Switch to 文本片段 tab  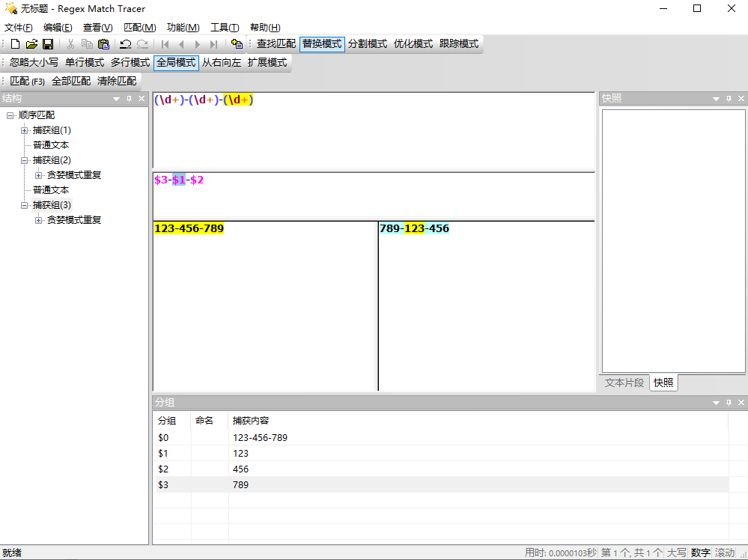[x=624, y=383]
